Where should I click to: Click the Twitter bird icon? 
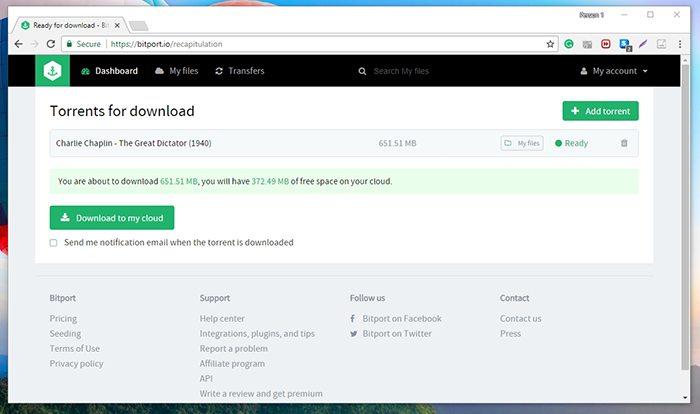click(x=354, y=334)
